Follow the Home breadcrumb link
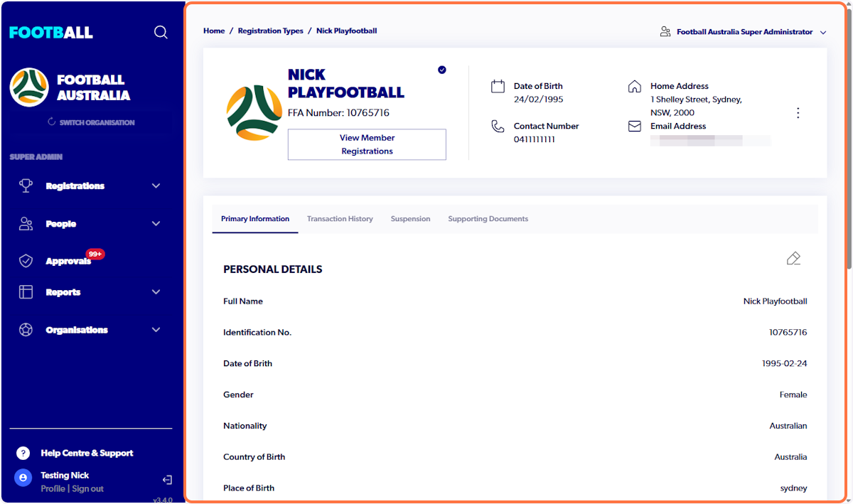This screenshot has width=853, height=504. [214, 31]
